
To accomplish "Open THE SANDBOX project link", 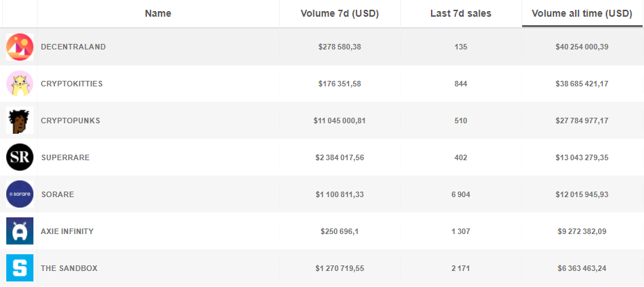I will pos(69,268).
